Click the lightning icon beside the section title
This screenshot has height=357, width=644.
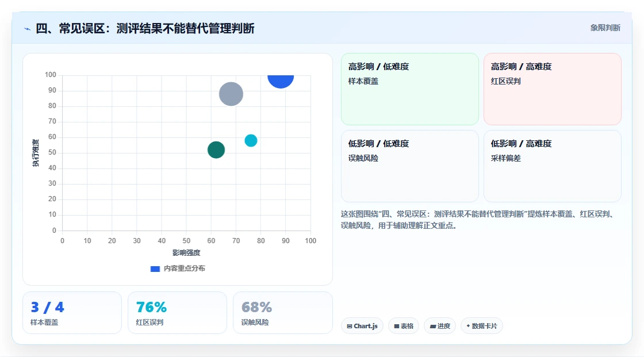click(x=28, y=29)
